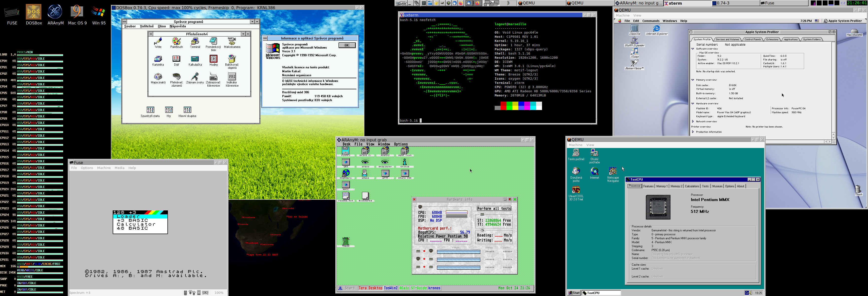Open the Features tab in TestCPU
Image resolution: width=868 pixels, height=296 pixels.
pos(648,186)
